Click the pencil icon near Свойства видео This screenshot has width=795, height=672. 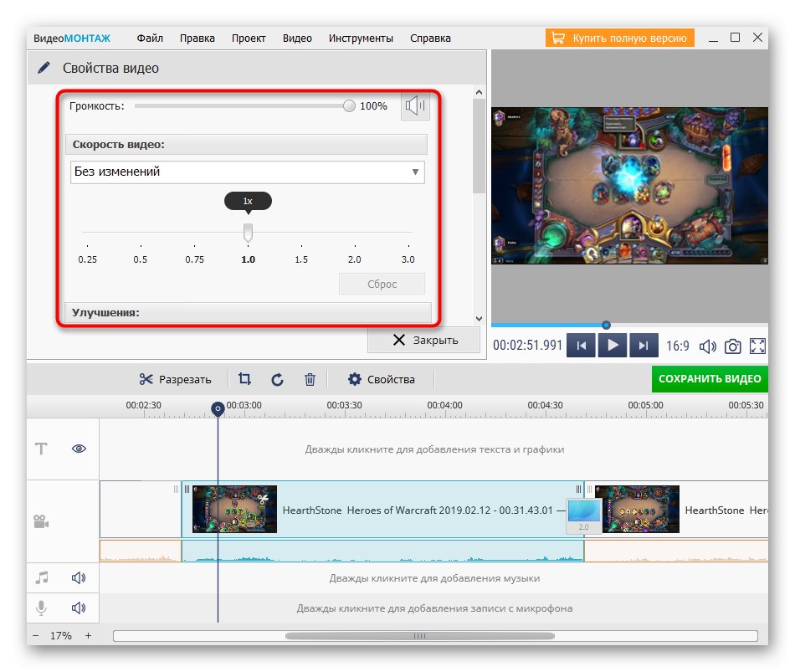44,68
